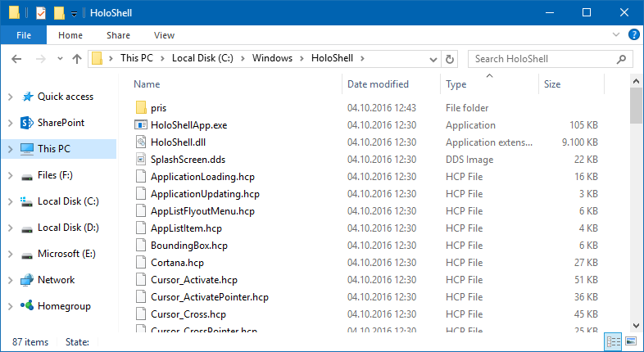The height and width of the screenshot is (352, 644).
Task: Select the Cursor_Activate.hcp file
Action: click(x=194, y=280)
